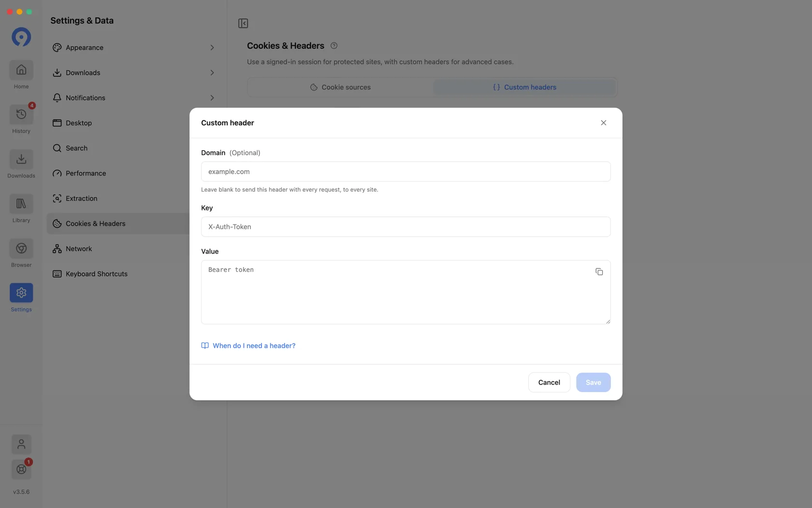Expand the Appearance settings chevron
The image size is (812, 508).
(212, 47)
